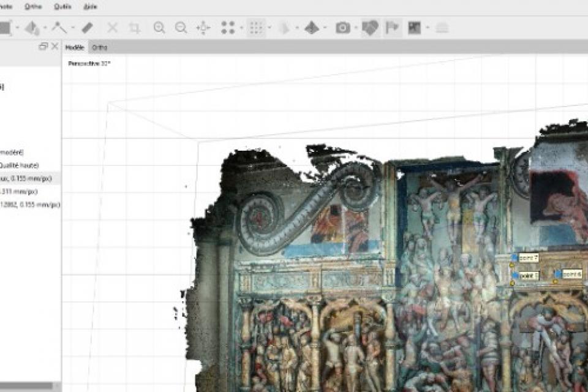Switch to the Modèle tab
588x392 pixels.
point(75,47)
